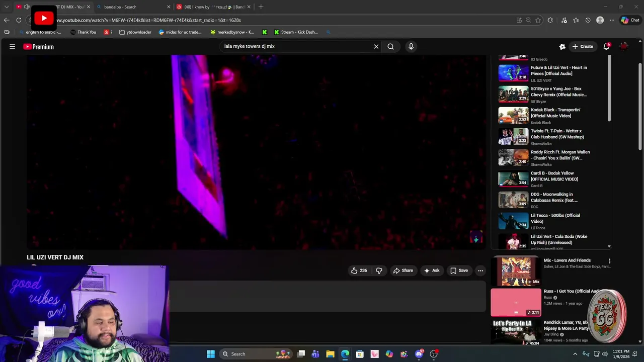Open the Thank You bookmark
644x362 pixels.
(x=83, y=32)
